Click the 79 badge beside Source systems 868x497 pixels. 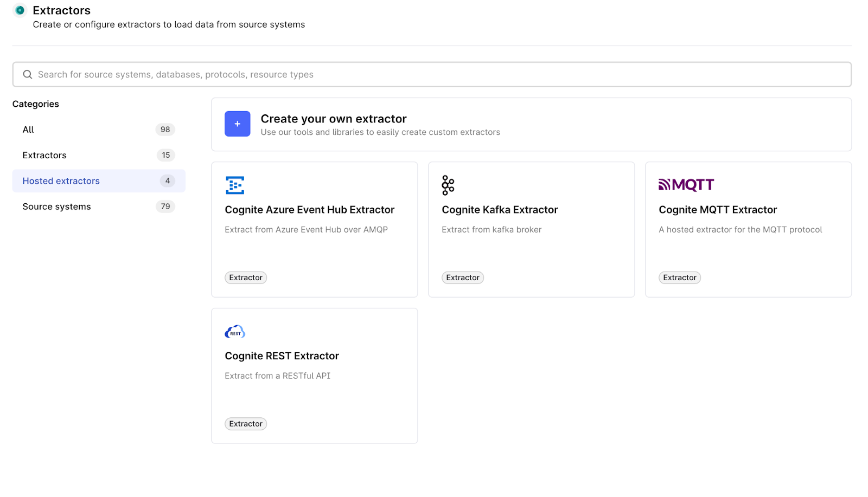(165, 206)
